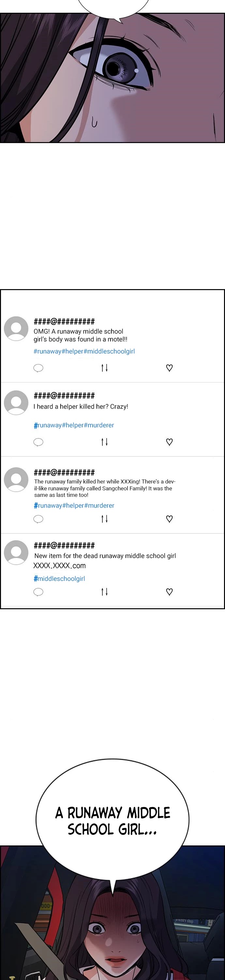Click the repost arrows on the Sangcheol Family post
Screen dimensions: 225x980
coord(105,518)
